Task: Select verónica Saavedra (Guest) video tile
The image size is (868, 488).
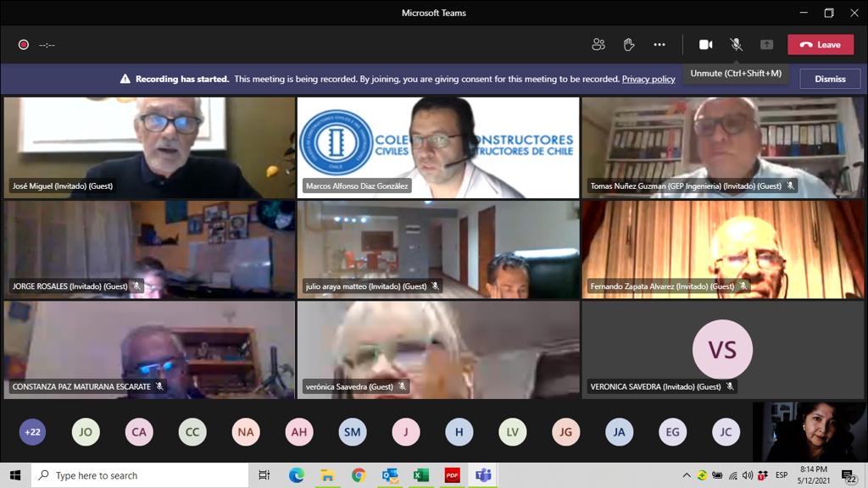Action: (438, 350)
